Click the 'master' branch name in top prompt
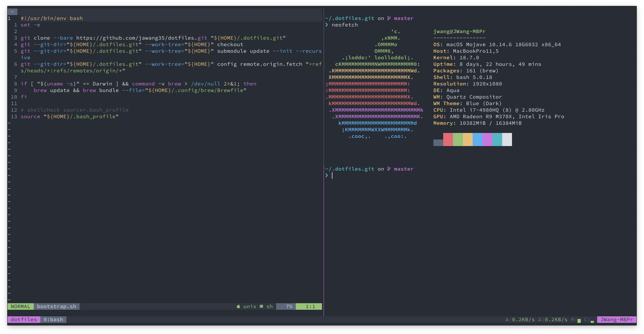This screenshot has width=644, height=334. tap(404, 18)
